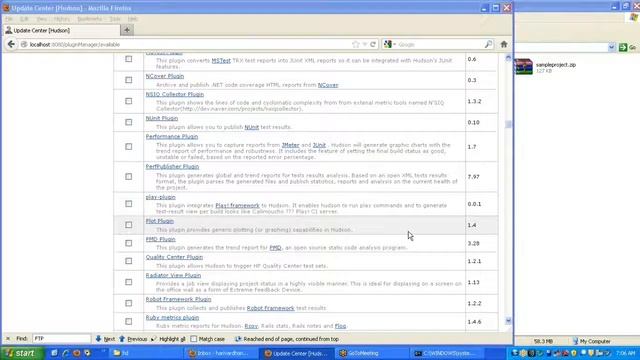Click the Firefox quick launch icon
Image resolution: width=640 pixels, height=360 pixels.
pyautogui.click(x=76, y=353)
